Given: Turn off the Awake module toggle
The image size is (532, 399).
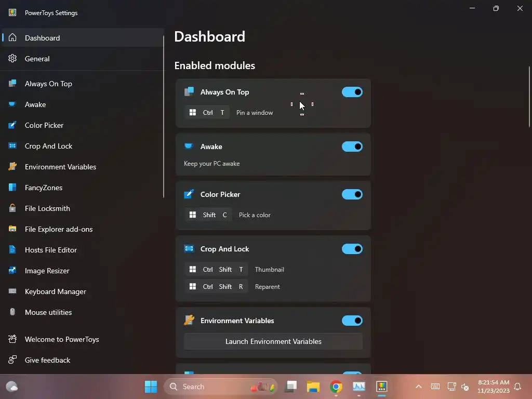Looking at the screenshot, I should (x=352, y=147).
